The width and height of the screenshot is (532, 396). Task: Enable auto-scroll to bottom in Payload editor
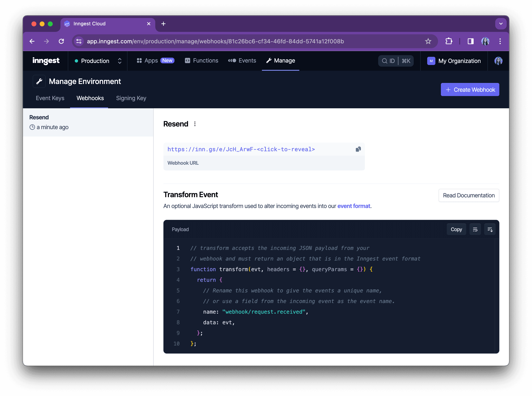point(490,229)
